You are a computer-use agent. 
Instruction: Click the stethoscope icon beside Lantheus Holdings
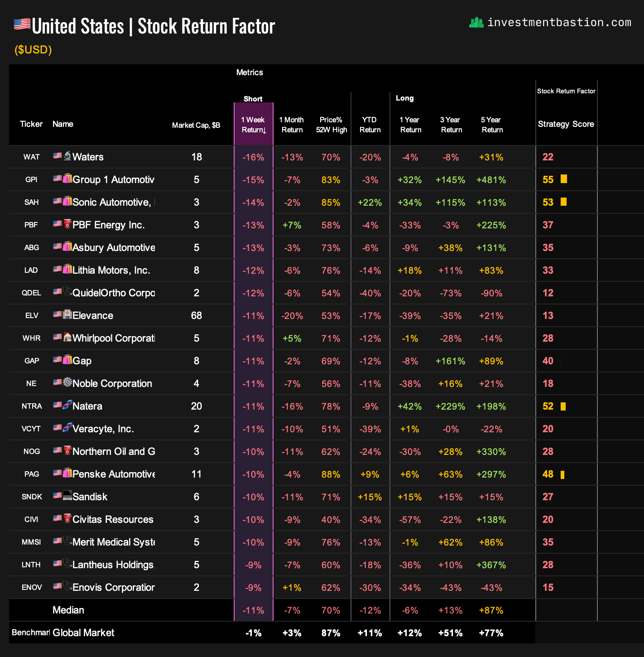(x=67, y=564)
